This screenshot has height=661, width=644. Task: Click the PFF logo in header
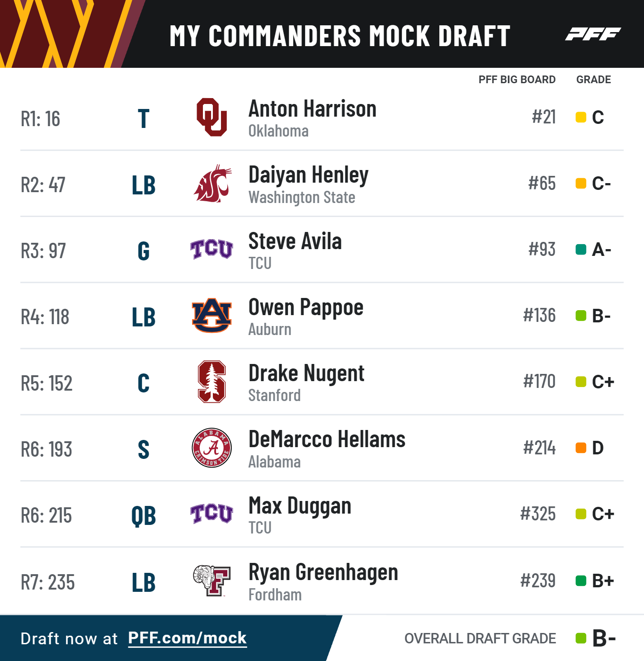593,34
